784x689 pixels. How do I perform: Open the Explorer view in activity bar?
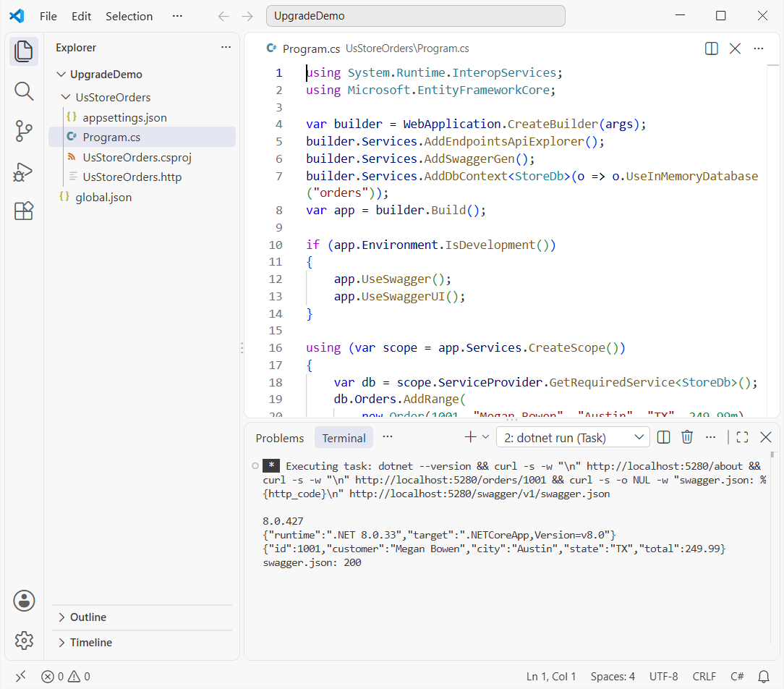pyautogui.click(x=23, y=51)
